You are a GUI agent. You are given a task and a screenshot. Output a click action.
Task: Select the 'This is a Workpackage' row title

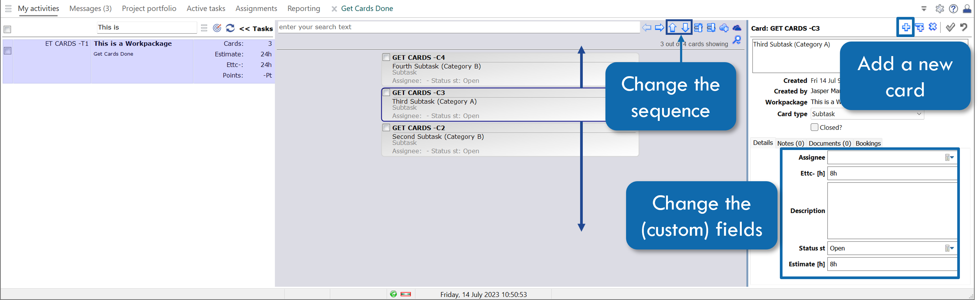[133, 43]
